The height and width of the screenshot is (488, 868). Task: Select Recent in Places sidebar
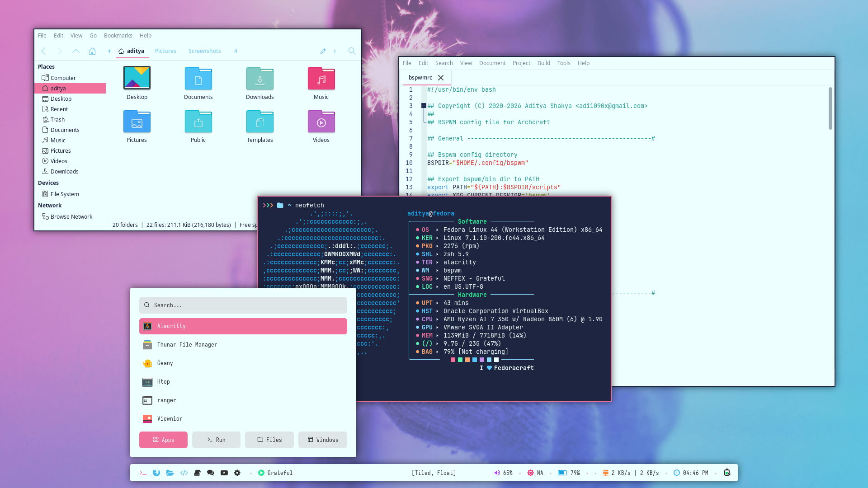point(70,109)
